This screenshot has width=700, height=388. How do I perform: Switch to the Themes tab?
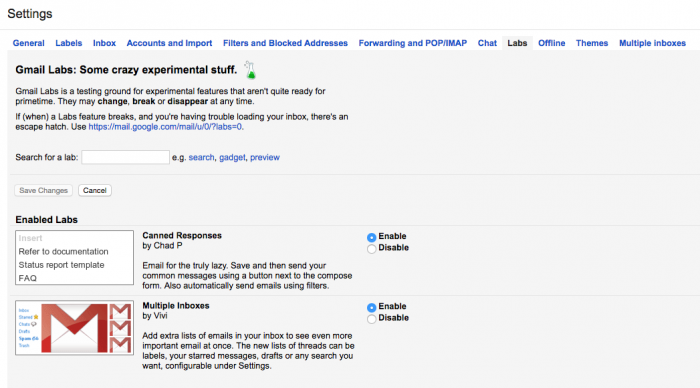[592, 43]
